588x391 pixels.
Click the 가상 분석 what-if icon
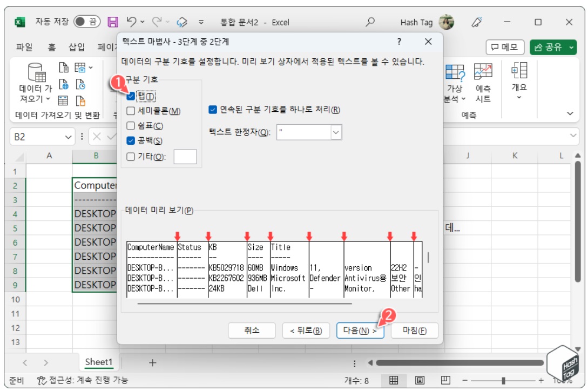(x=455, y=72)
